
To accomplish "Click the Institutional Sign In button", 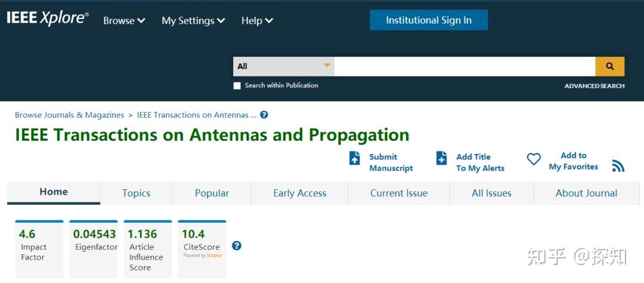I will coord(428,20).
